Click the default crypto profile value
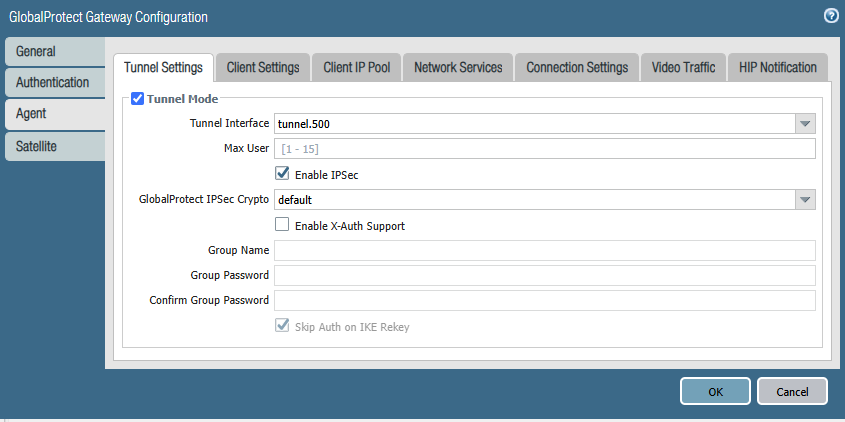Viewport: 845px width, 422px height. pyautogui.click(x=295, y=200)
